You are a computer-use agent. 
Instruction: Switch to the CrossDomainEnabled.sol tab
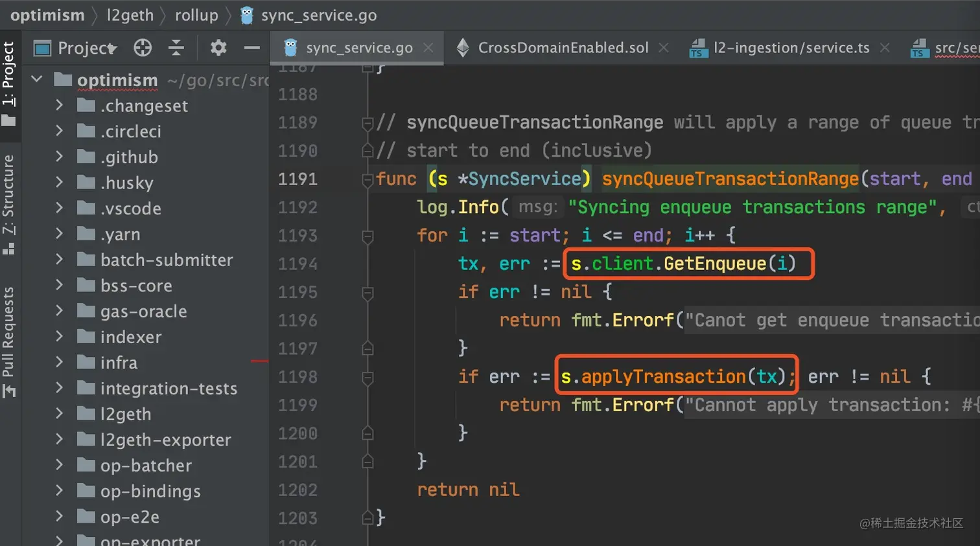coord(563,48)
